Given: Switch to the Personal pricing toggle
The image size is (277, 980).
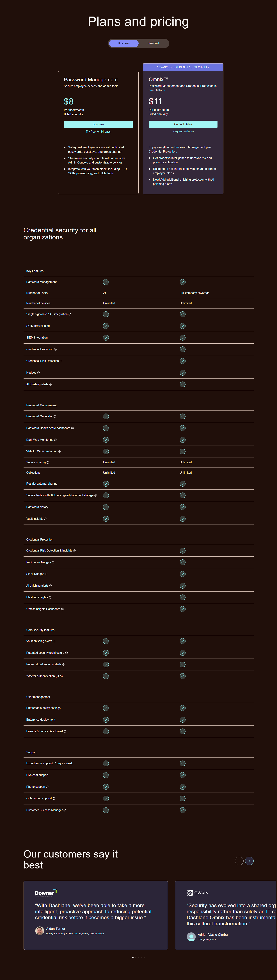Looking at the screenshot, I should [153, 43].
